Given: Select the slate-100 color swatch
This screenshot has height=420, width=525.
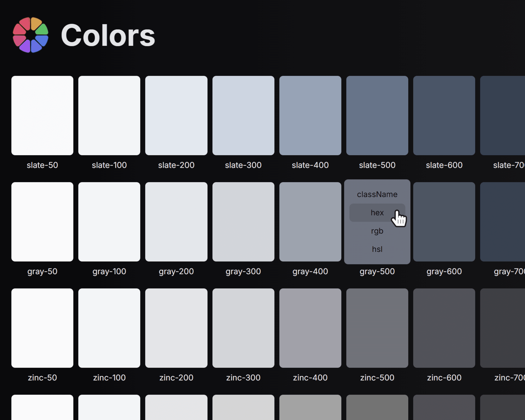Looking at the screenshot, I should pyautogui.click(x=109, y=115).
